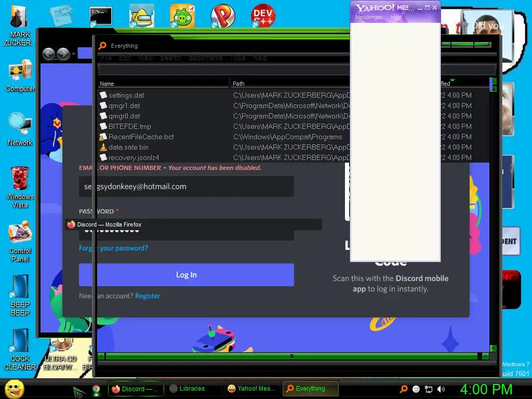Click the Forward arrow in the Libraries window
Image resolution: width=532 pixels, height=399 pixels.
[63, 54]
